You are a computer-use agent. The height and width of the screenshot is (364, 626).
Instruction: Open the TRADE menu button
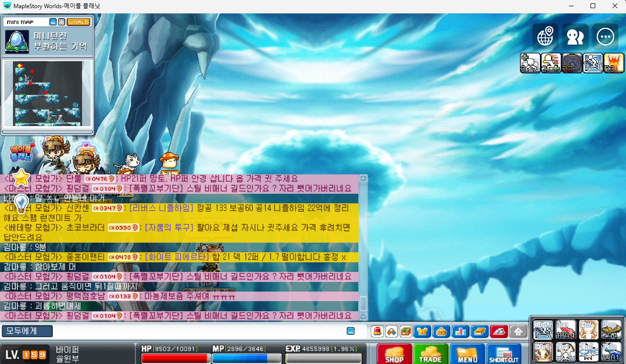click(x=431, y=353)
